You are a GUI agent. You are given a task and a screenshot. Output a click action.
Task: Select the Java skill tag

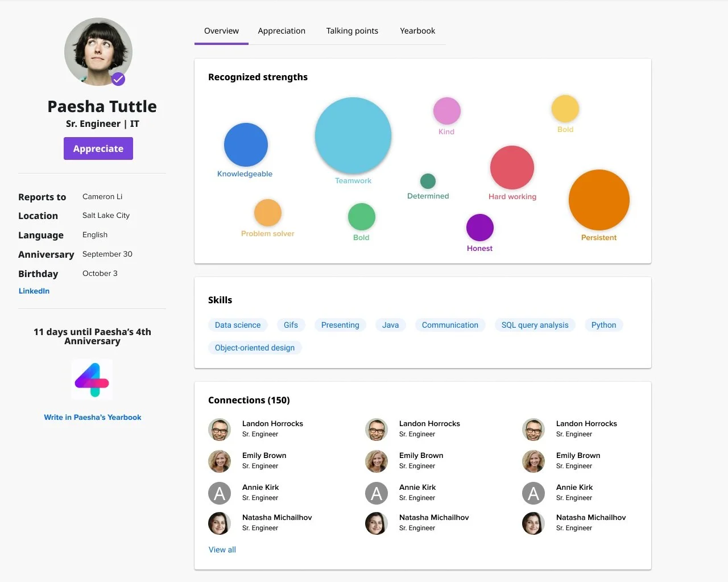(390, 325)
